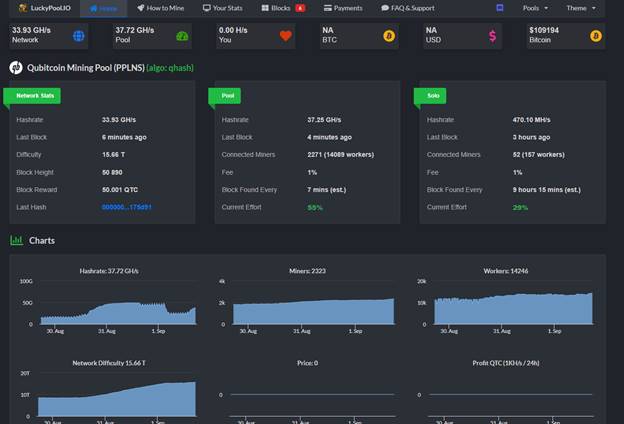Screen dimensions: 624x424
Task: Click Solo Current Effort '29%'
Action: [x=520, y=207]
